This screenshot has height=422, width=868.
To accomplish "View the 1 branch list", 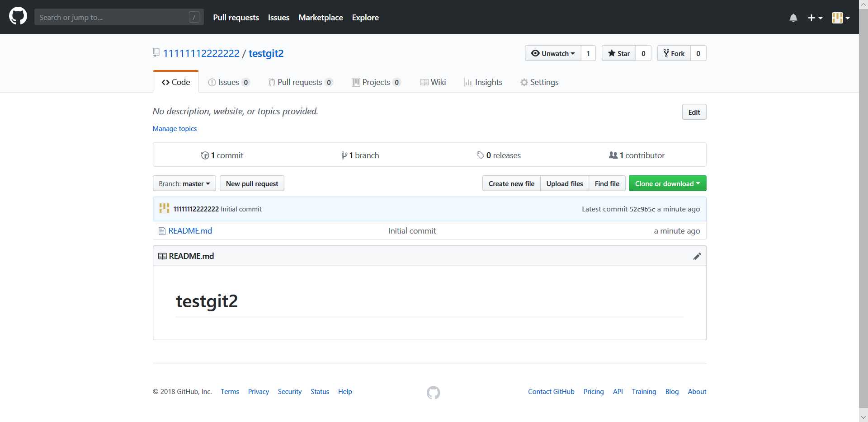I will point(360,155).
